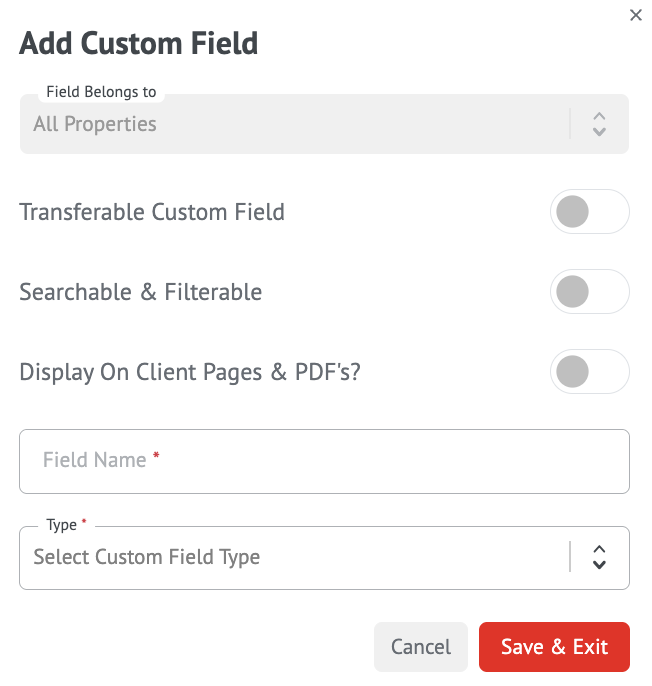
Task: Click the up-down arrows in Type field
Action: pyautogui.click(x=599, y=557)
